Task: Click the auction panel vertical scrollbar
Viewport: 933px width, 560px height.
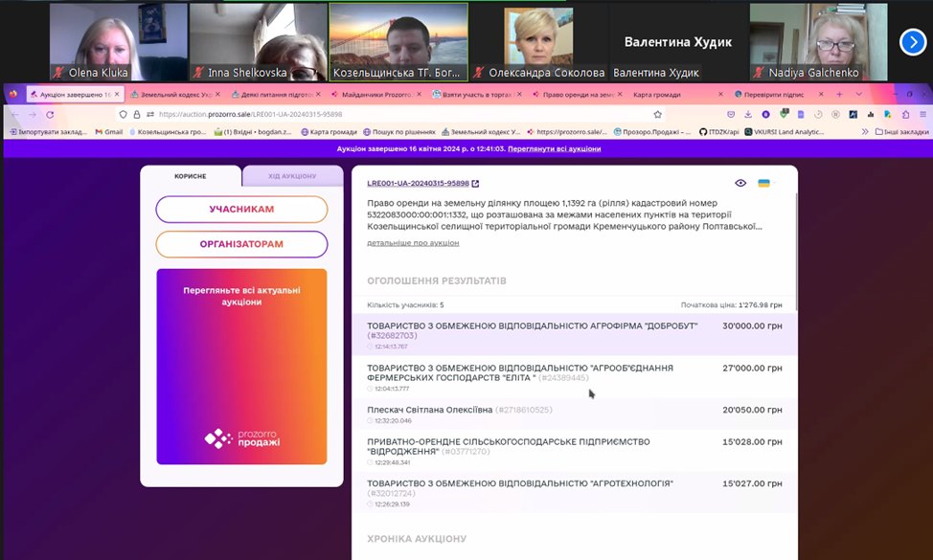Action: point(796,250)
